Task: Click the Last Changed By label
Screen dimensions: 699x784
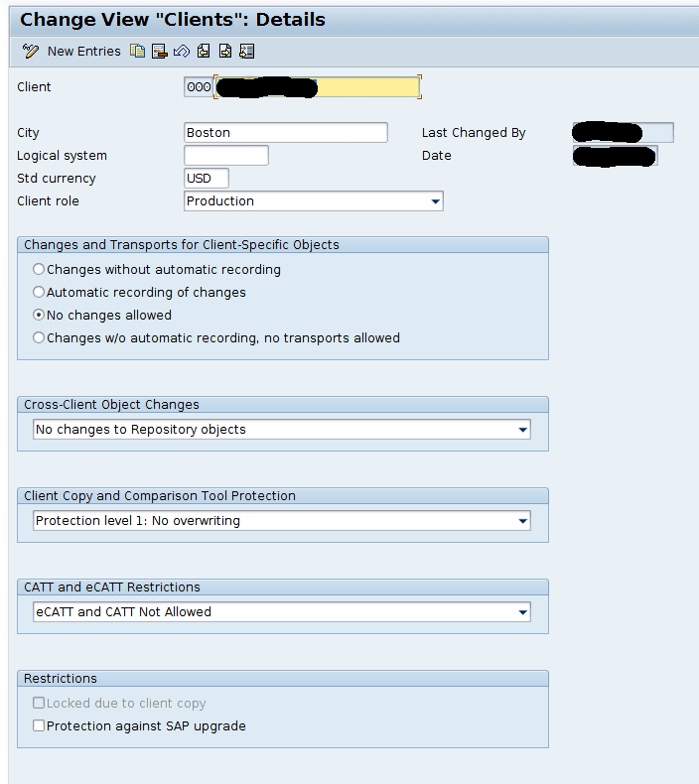Action: pyautogui.click(x=474, y=133)
